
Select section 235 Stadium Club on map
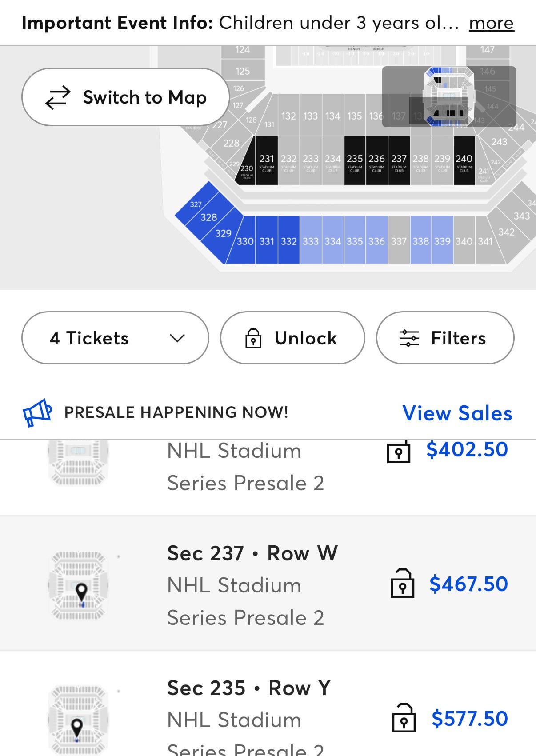355,161
